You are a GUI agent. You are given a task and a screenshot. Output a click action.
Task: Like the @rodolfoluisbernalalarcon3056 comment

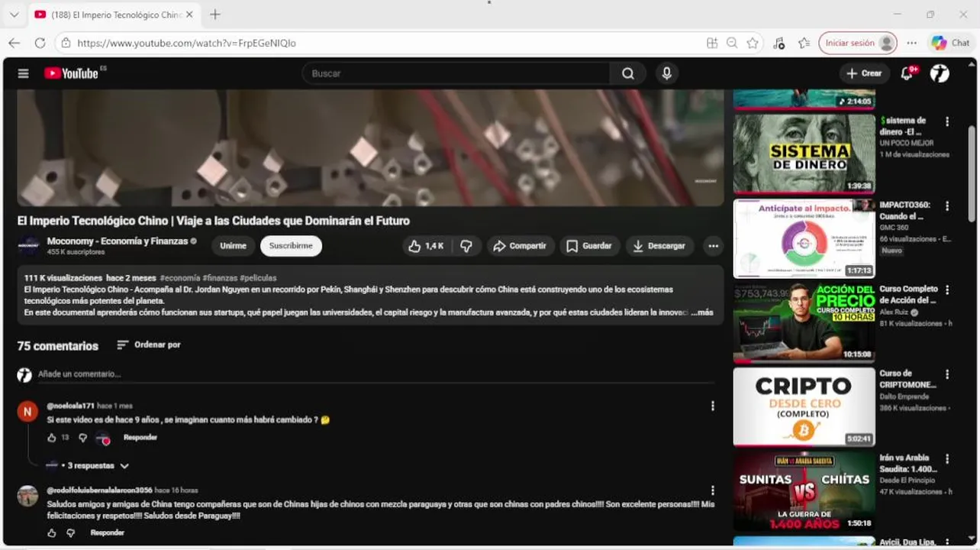[x=52, y=533]
